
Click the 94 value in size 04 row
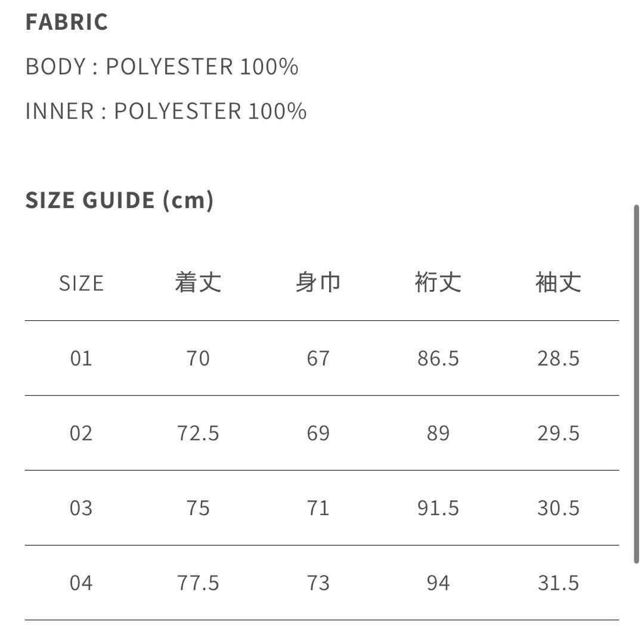click(x=438, y=583)
